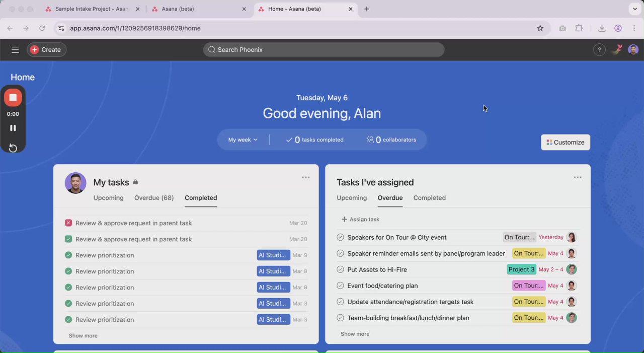Mark Update attendance/registration targets task complete
This screenshot has width=644, height=353.
[x=340, y=302]
